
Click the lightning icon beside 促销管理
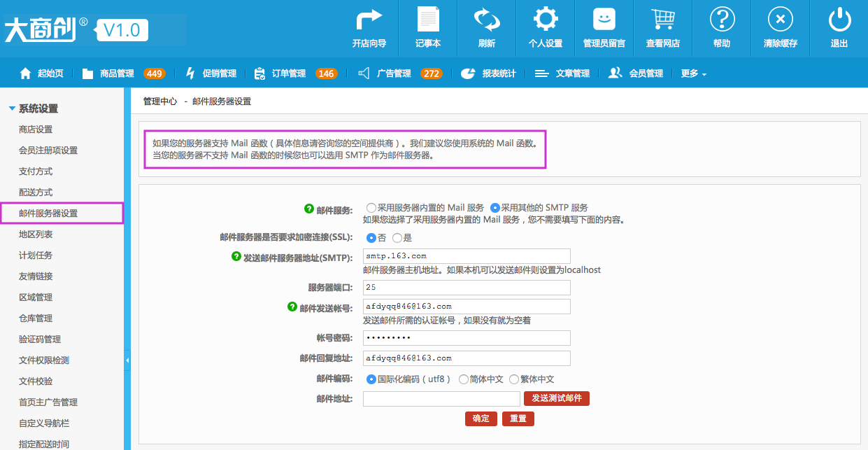tap(190, 73)
